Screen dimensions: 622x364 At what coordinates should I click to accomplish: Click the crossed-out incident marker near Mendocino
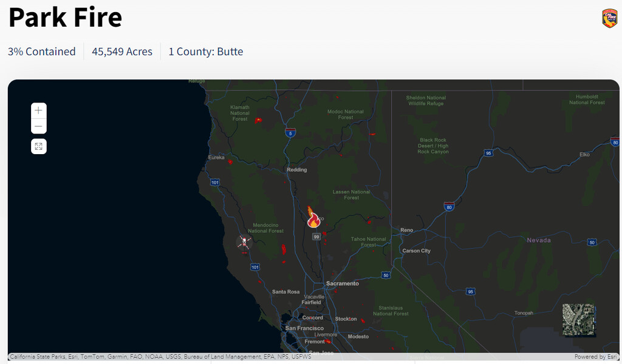point(244,243)
